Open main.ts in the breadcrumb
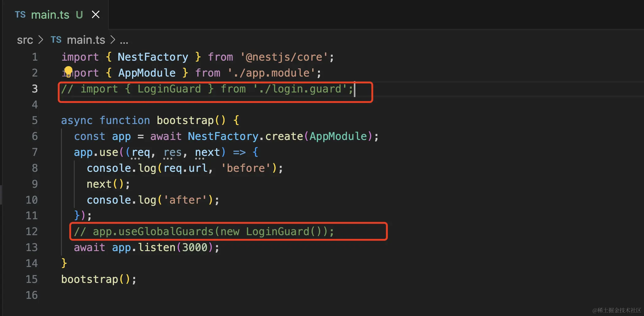The width and height of the screenshot is (644, 316). click(x=86, y=40)
